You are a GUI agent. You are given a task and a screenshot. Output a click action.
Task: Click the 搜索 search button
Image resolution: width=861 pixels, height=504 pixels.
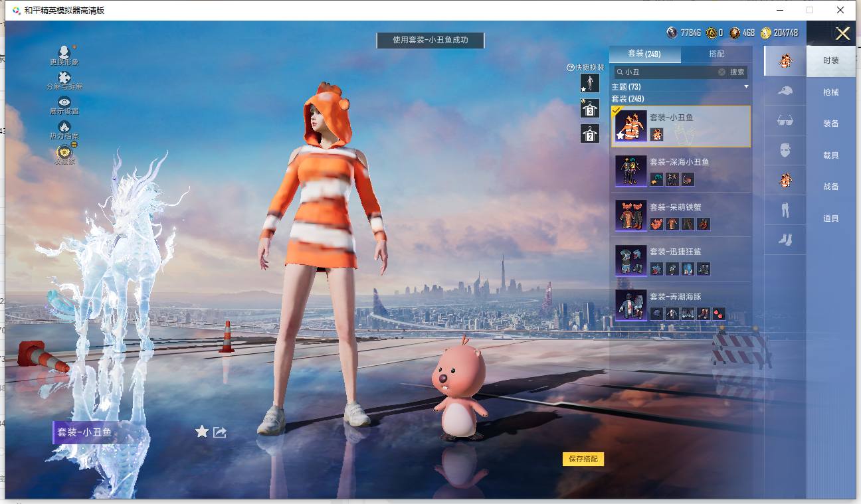pos(737,72)
